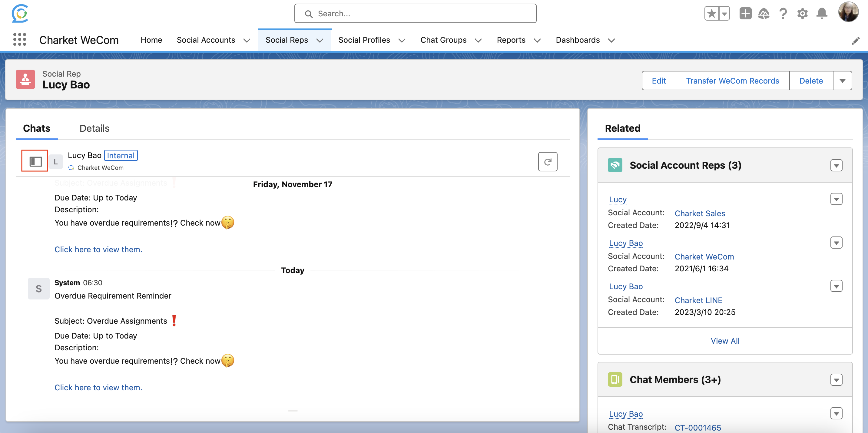Click the favorites star icon
Image resolution: width=868 pixels, height=433 pixels.
coord(712,14)
